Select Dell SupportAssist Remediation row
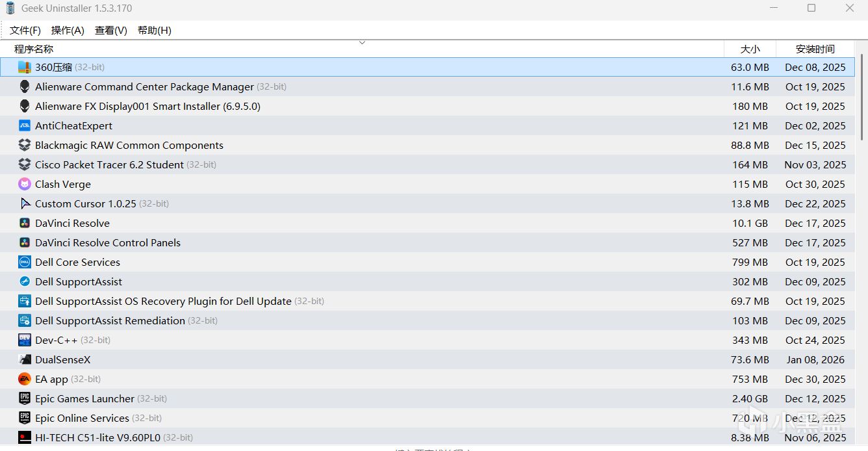 428,320
